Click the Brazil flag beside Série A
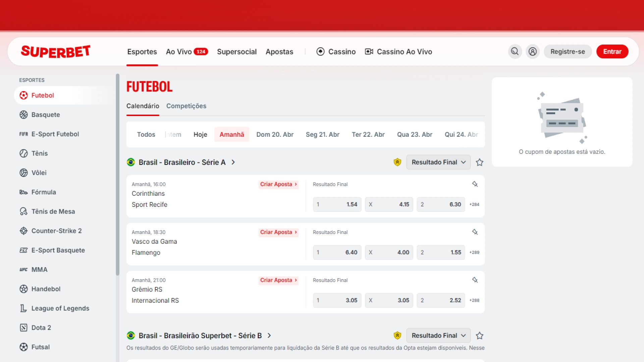 131,162
